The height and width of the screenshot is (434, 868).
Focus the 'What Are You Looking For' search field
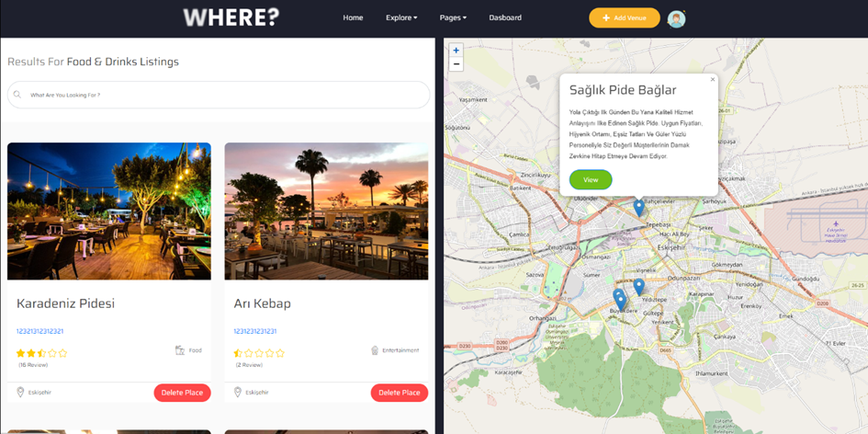(219, 95)
